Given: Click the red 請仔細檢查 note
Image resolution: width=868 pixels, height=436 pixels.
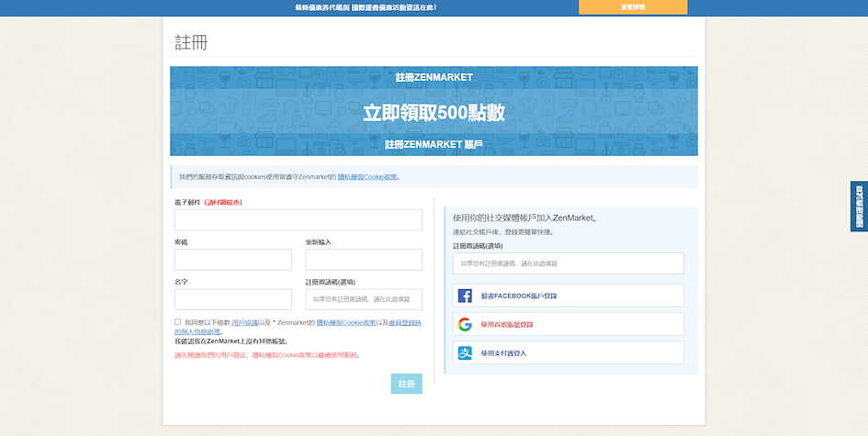Looking at the screenshot, I should coord(223,203).
